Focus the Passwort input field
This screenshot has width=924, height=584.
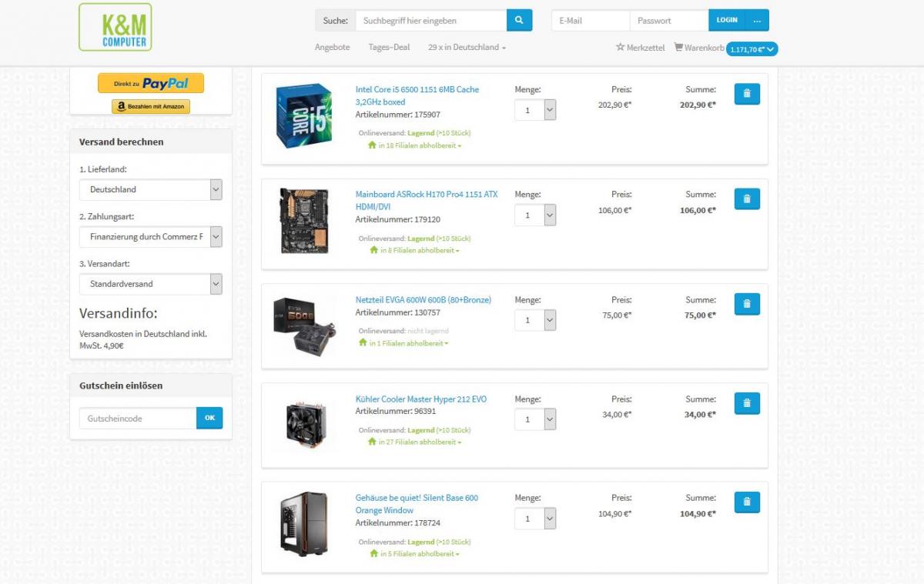point(669,20)
